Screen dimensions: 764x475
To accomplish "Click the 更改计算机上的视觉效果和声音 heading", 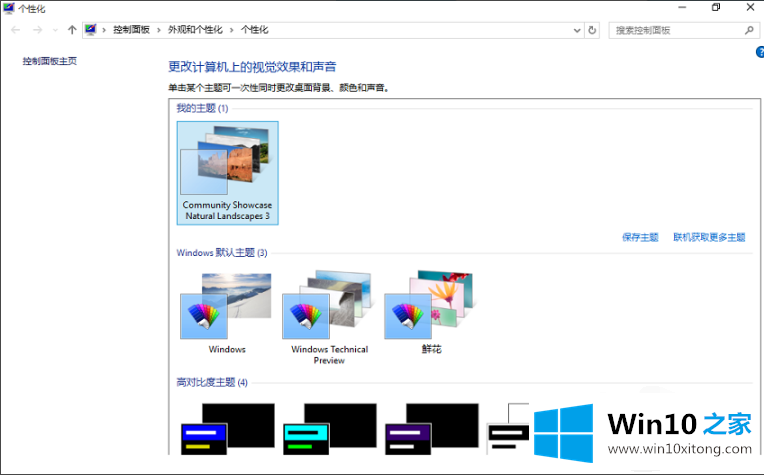I will [252, 67].
